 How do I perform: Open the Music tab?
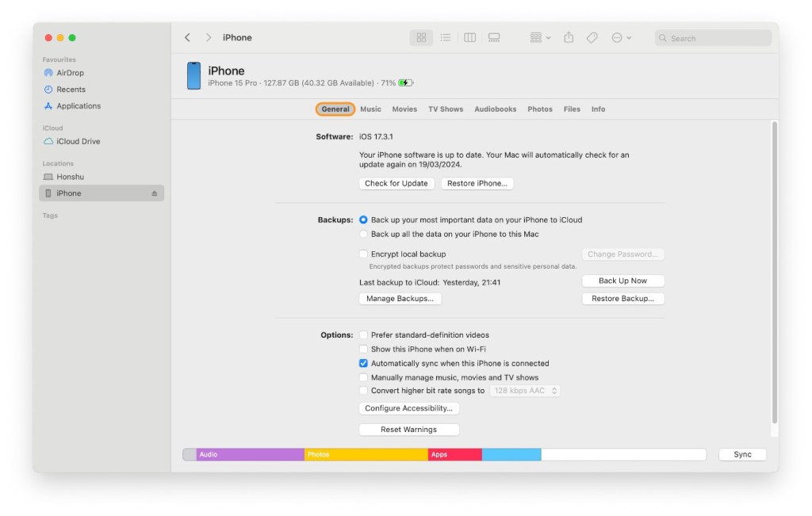370,109
